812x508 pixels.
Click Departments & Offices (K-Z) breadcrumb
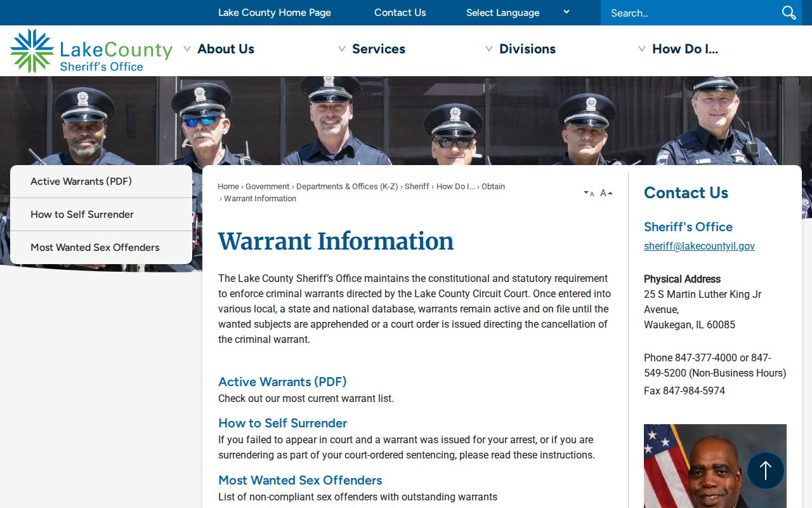tap(347, 187)
